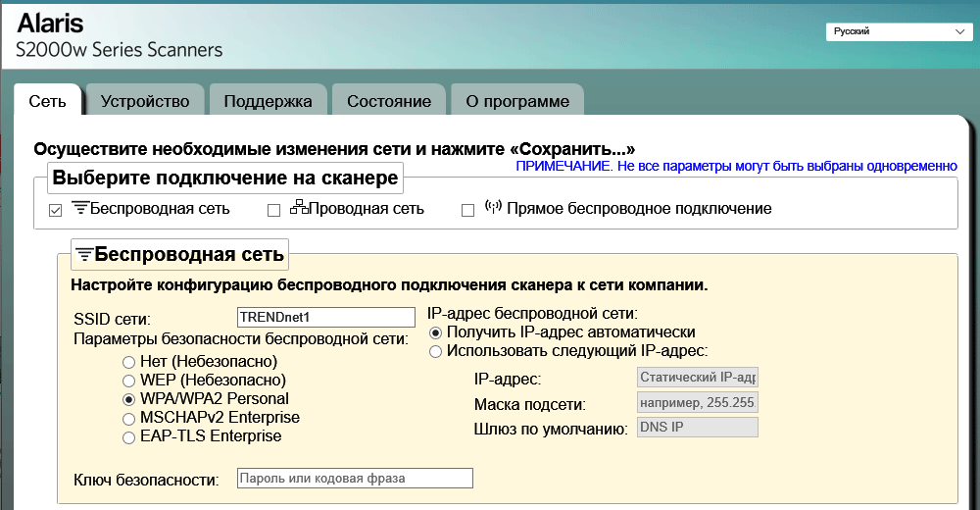The height and width of the screenshot is (510, 980).
Task: Click the IP-адрес беспроводной сети label
Action: click(532, 313)
